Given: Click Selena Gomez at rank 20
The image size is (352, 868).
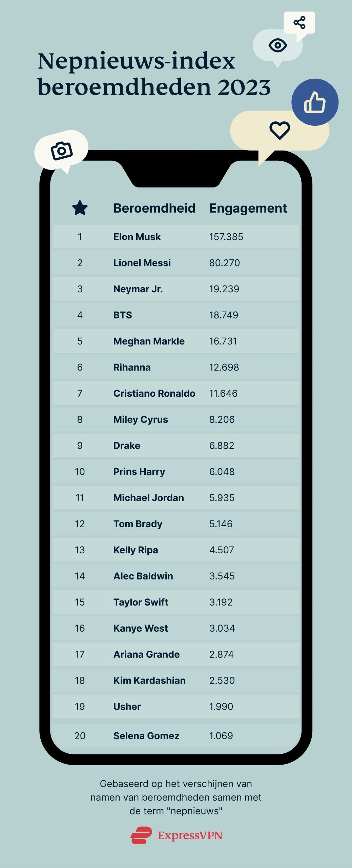Looking at the screenshot, I should click(x=146, y=736).
